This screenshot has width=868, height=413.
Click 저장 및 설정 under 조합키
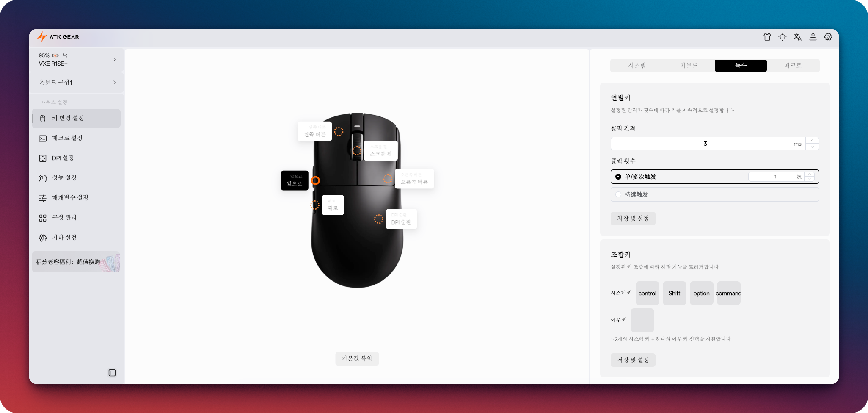coord(633,360)
